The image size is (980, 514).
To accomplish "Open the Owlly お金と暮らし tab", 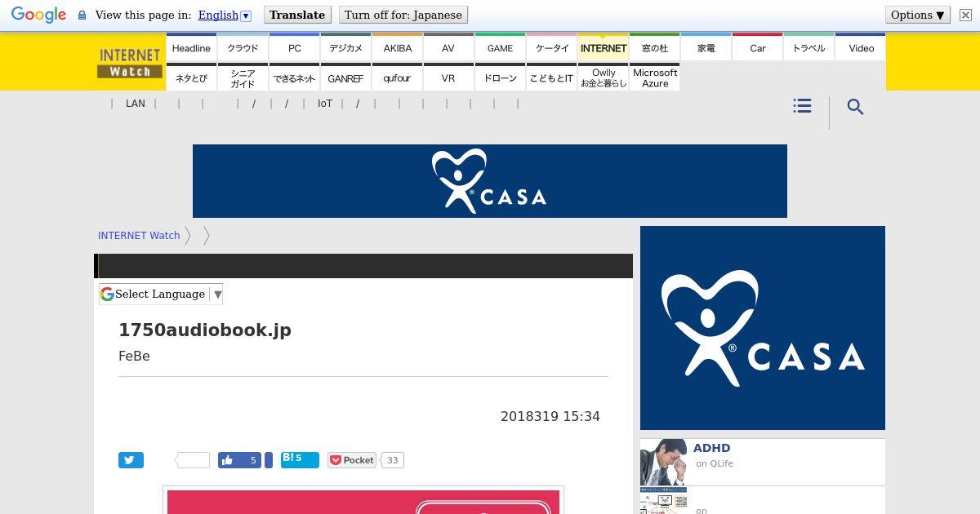I will pos(604,78).
